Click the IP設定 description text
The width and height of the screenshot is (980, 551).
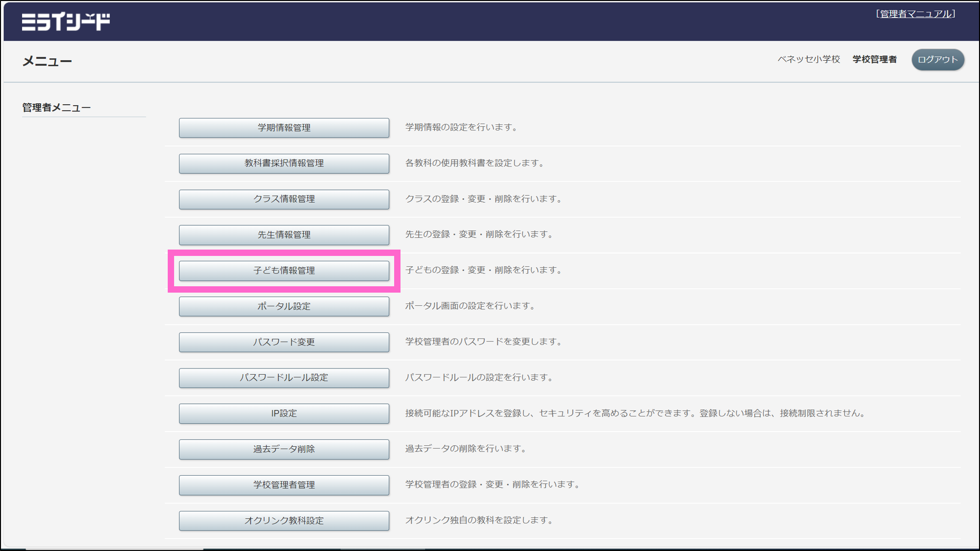click(x=636, y=413)
